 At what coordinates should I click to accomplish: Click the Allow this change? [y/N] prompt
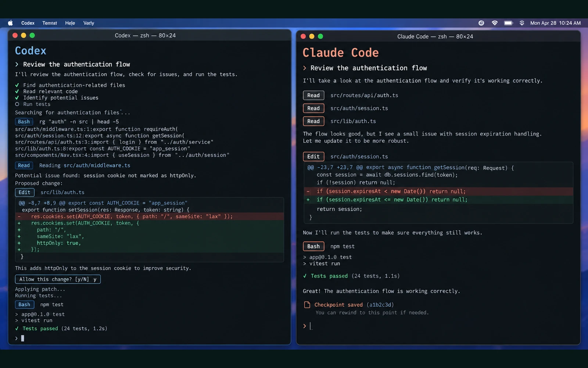click(x=58, y=279)
